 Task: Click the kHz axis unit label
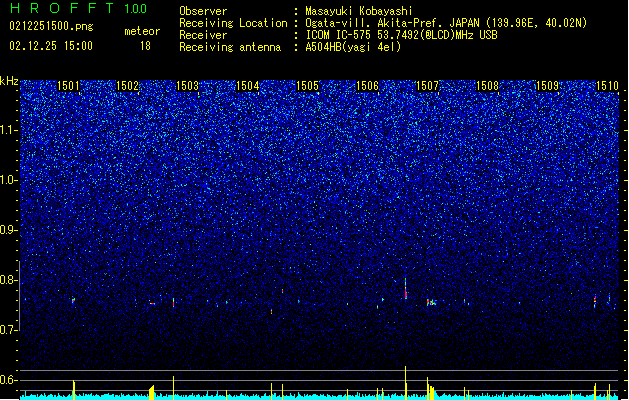tap(9, 81)
